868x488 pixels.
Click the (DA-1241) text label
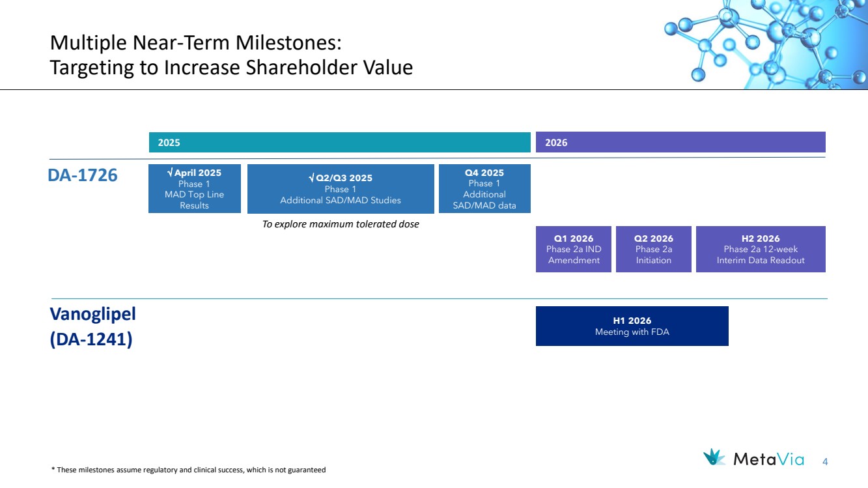click(x=91, y=339)
